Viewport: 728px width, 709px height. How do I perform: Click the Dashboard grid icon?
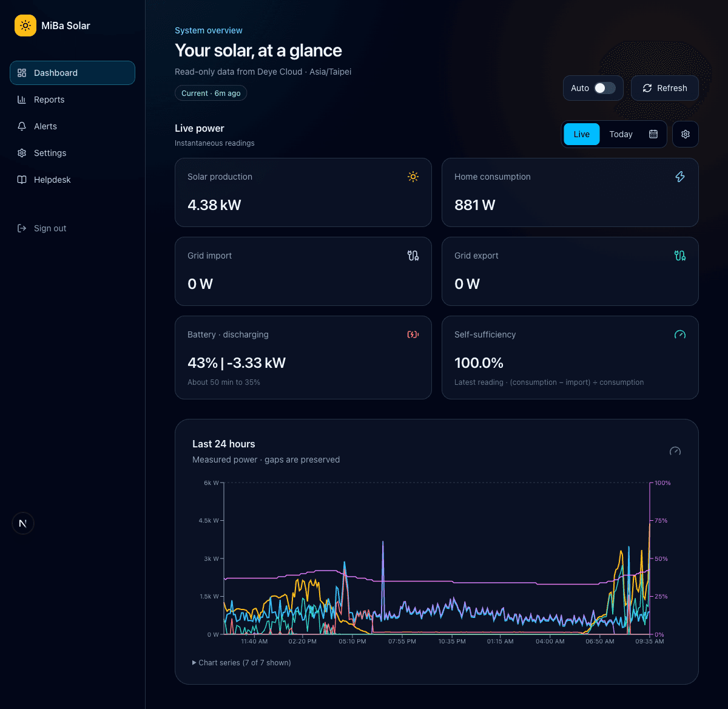point(22,73)
